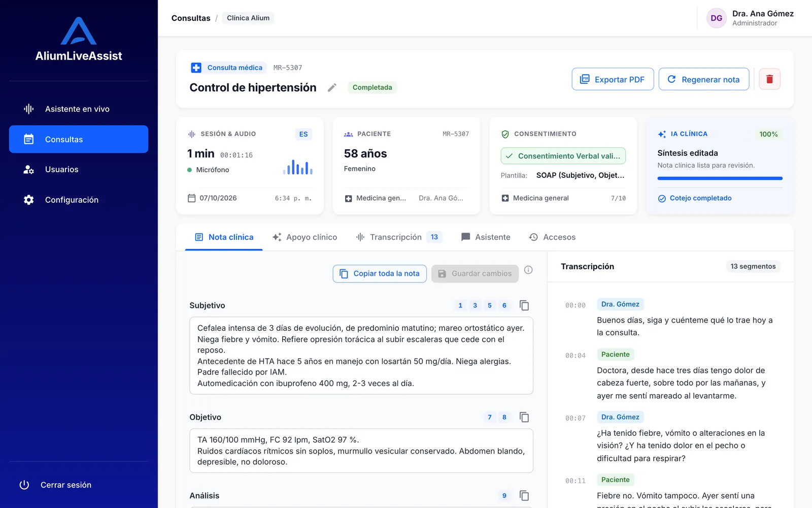The image size is (812, 508).
Task: Click the IA clínica progress bar
Action: [720, 178]
